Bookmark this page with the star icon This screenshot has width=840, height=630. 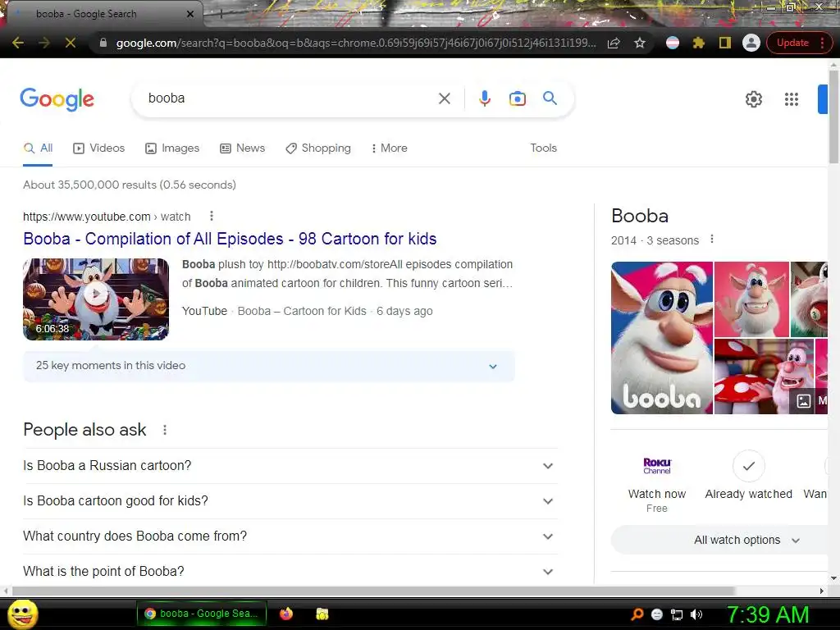tap(640, 43)
